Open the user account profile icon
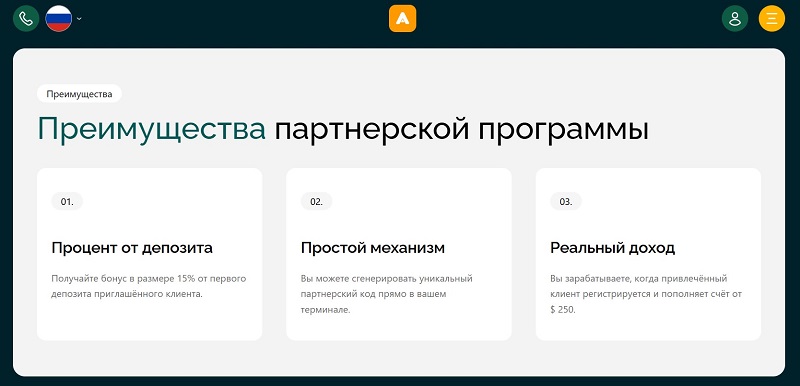Image resolution: width=800 pixels, height=386 pixels. click(x=735, y=18)
